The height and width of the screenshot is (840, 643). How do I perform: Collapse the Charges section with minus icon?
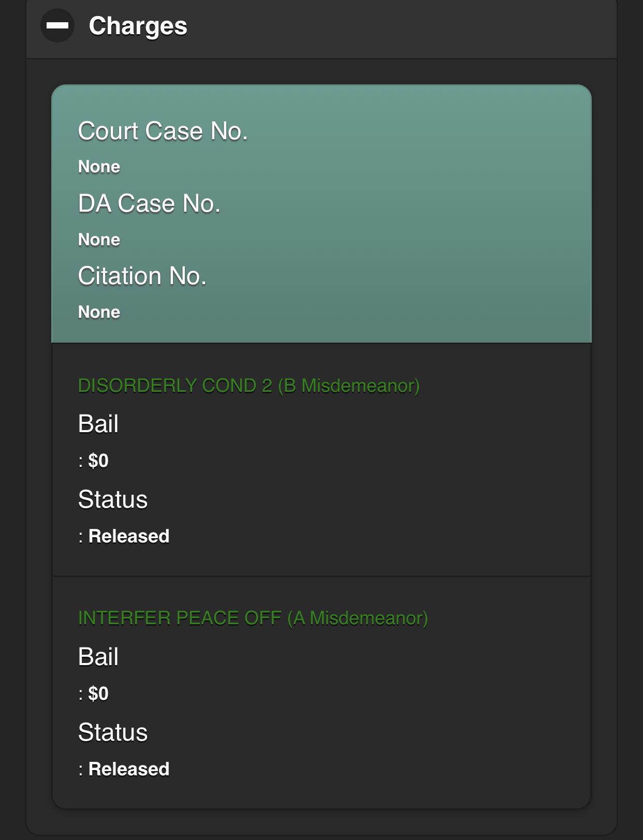coord(57,26)
